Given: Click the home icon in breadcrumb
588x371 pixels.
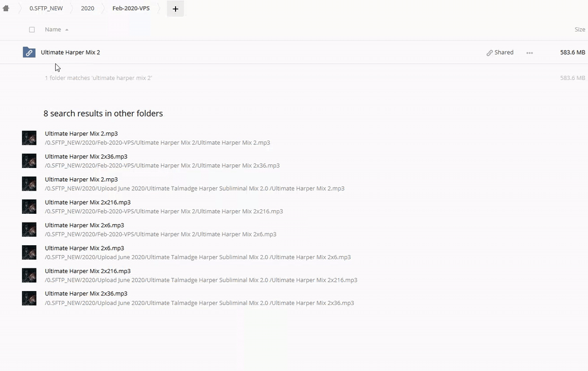Looking at the screenshot, I should [6, 8].
